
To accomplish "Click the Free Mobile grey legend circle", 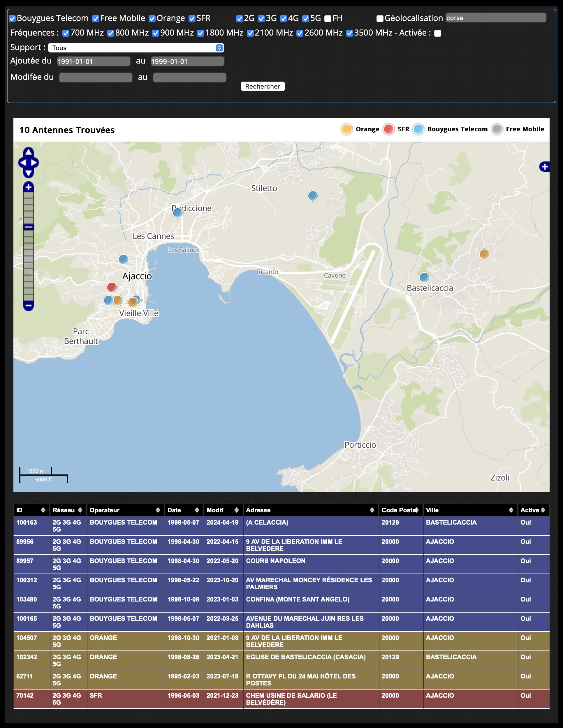I will tap(497, 129).
